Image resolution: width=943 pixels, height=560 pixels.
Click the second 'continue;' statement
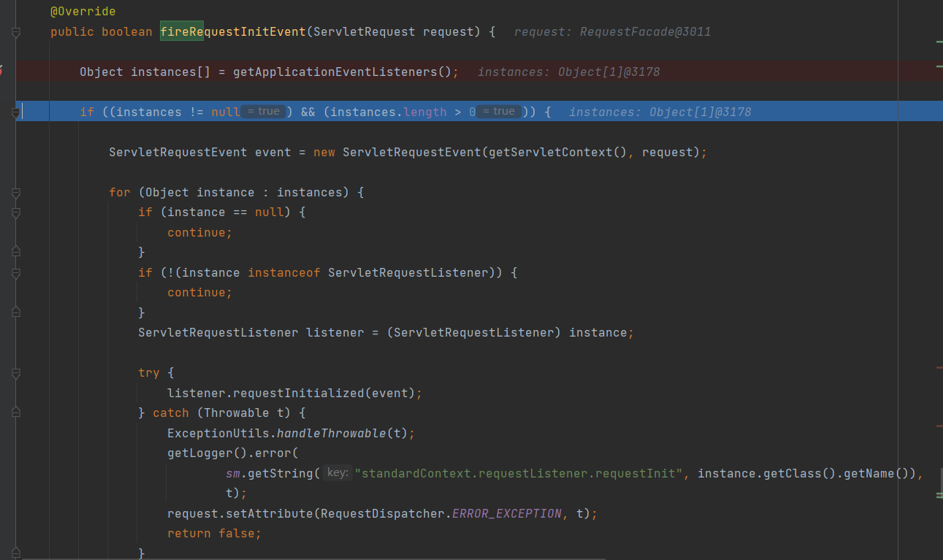tap(199, 292)
